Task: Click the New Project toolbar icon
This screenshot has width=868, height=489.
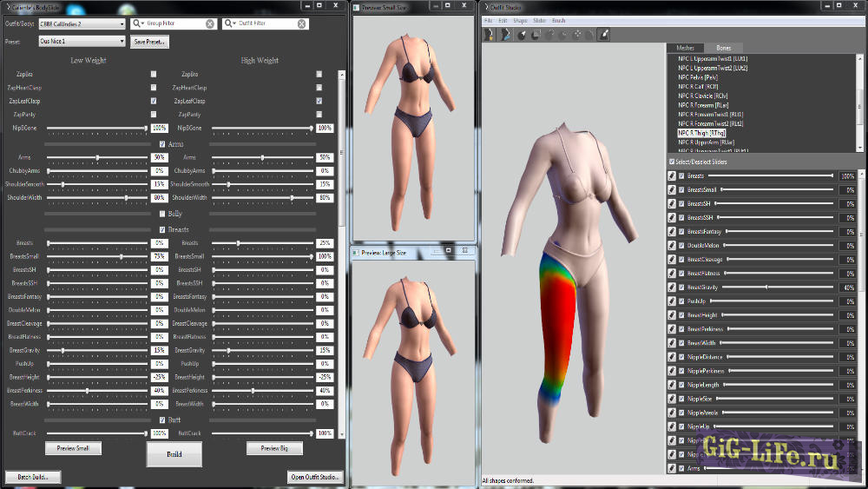Action: click(x=489, y=35)
